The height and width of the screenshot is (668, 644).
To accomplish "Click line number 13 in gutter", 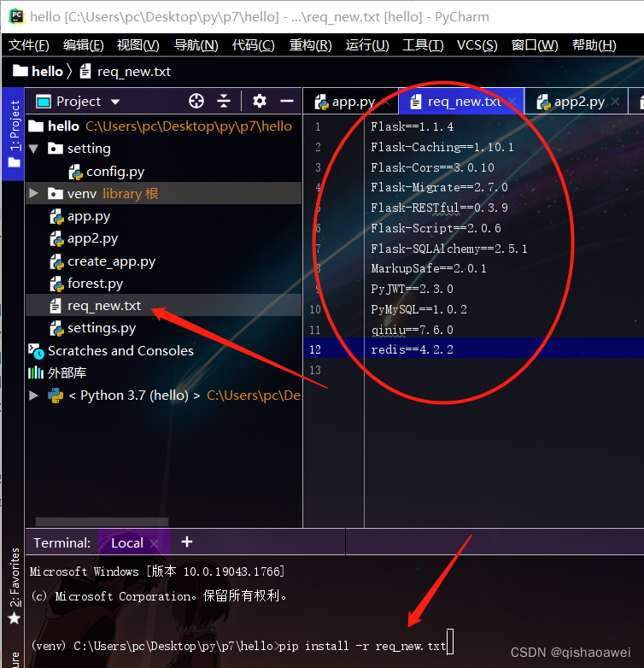I will tap(315, 370).
